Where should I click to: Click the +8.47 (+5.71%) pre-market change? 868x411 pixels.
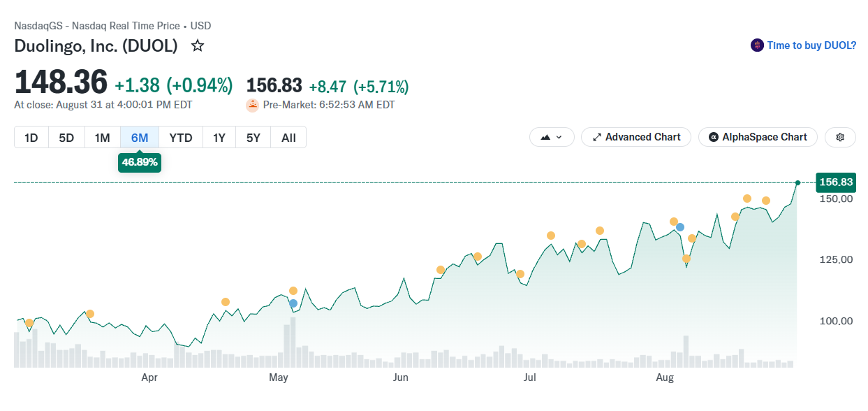359,87
